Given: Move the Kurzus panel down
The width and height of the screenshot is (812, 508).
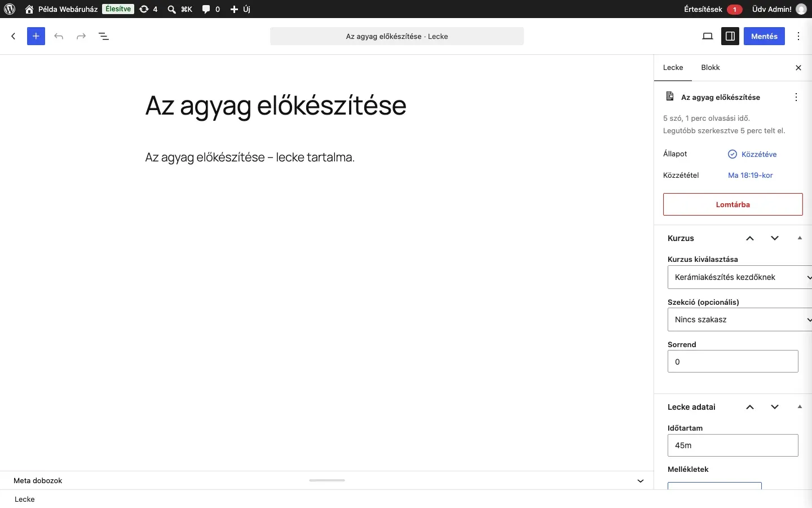Looking at the screenshot, I should (x=775, y=238).
